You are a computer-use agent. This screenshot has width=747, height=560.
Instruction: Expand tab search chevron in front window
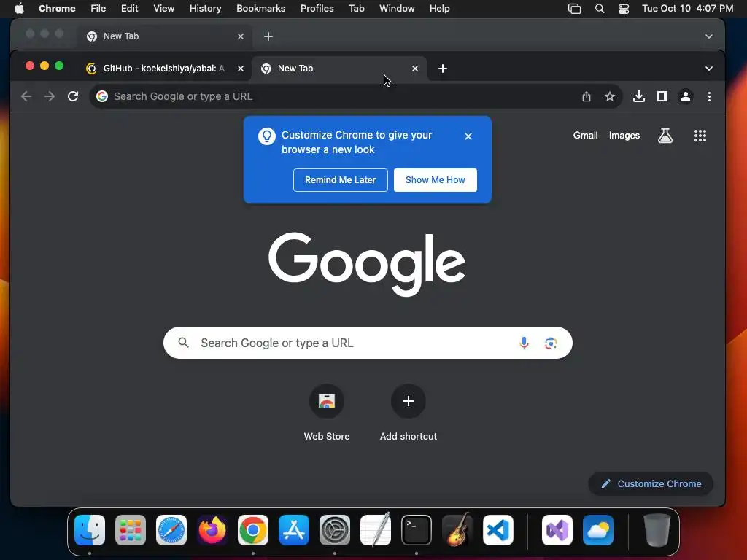(709, 69)
